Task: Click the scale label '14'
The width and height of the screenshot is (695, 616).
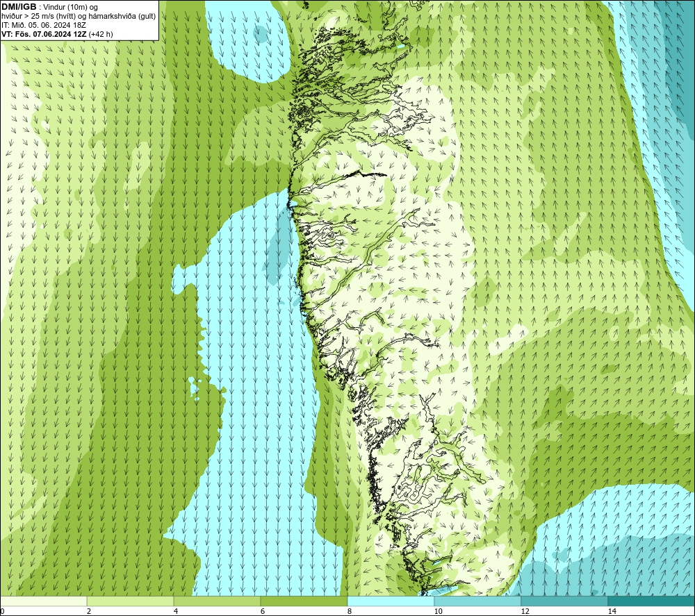Action: 612,612
